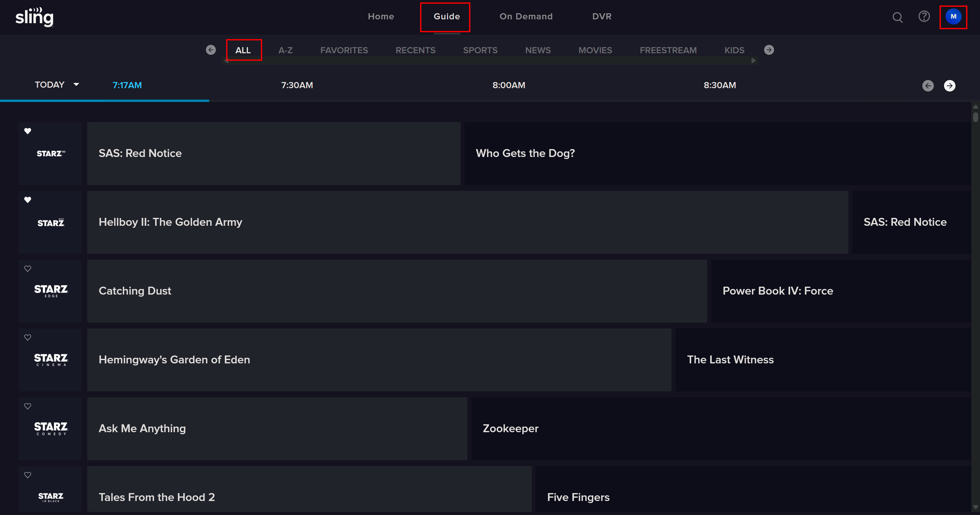Advance timeline with white forward arrow

950,86
